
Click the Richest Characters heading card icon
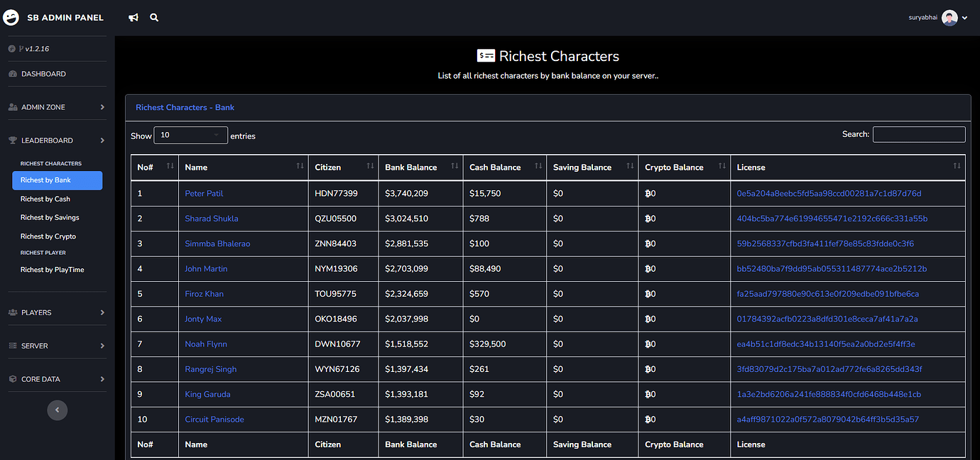[x=486, y=56]
